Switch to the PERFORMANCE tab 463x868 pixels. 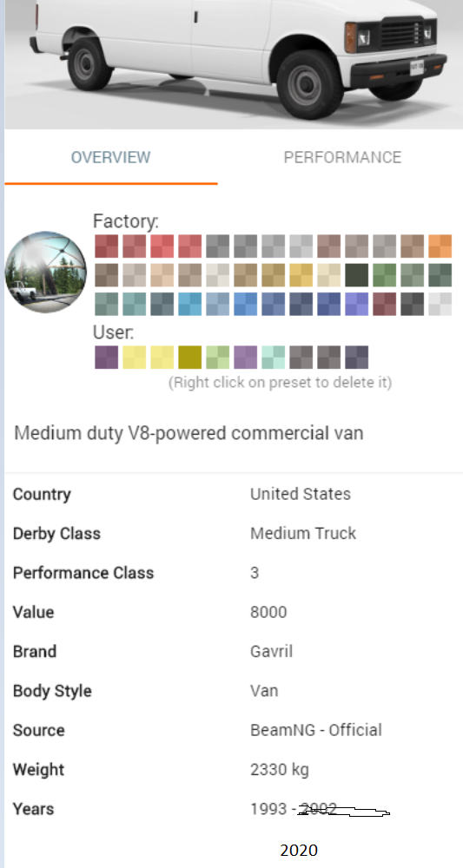[x=342, y=157]
